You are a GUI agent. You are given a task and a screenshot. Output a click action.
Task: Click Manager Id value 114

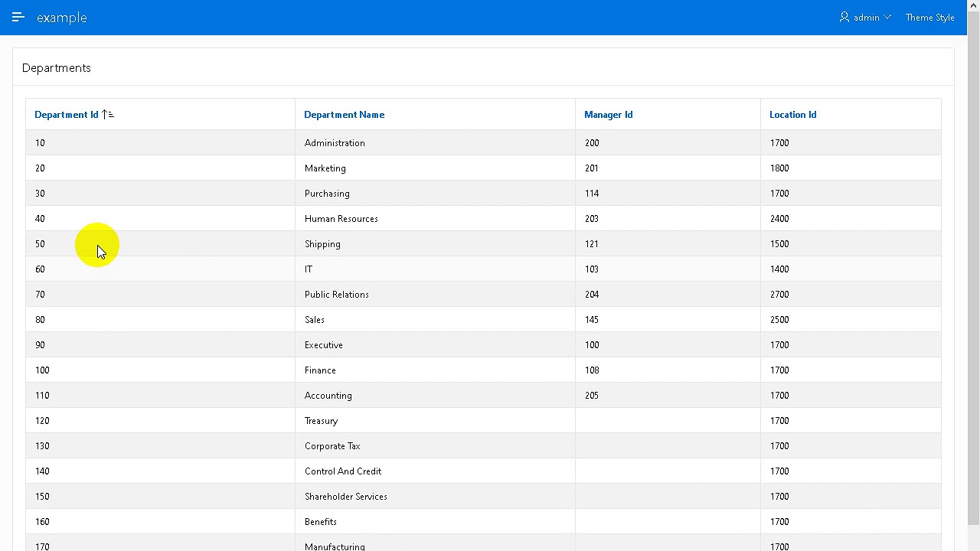(x=592, y=194)
